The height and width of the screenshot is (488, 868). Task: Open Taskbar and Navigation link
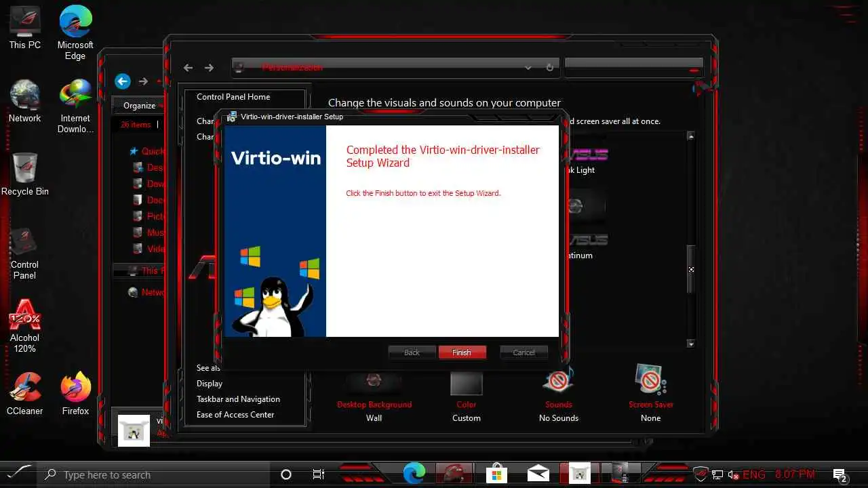coord(238,399)
